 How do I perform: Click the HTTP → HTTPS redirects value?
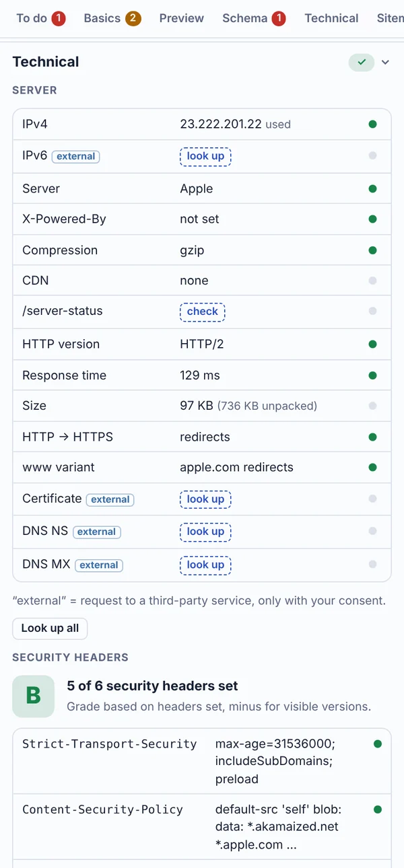click(x=205, y=437)
